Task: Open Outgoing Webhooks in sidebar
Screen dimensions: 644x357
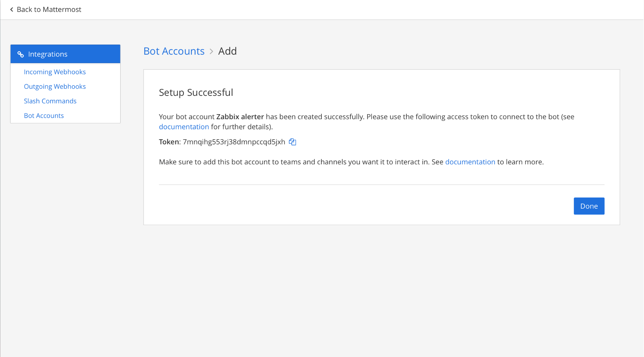Action: click(x=55, y=87)
